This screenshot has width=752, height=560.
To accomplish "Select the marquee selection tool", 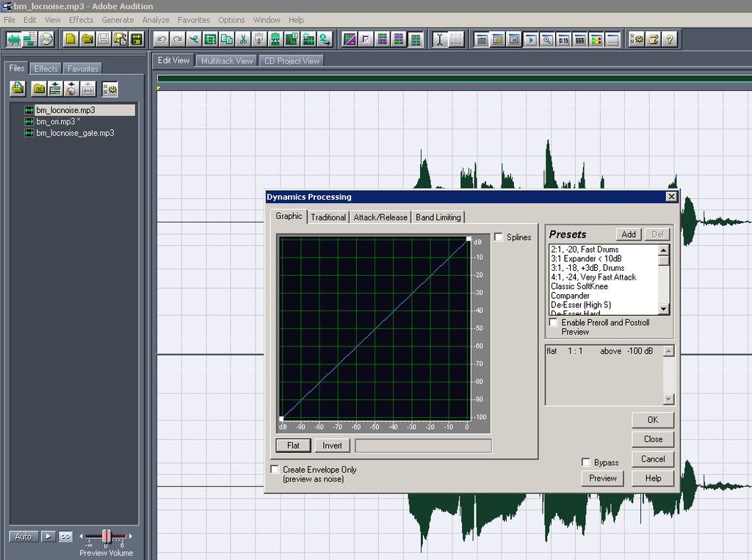I will tap(456, 40).
